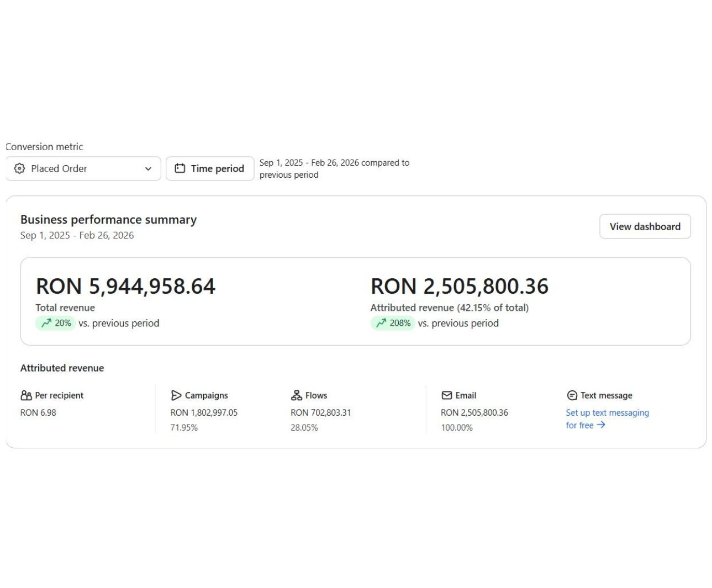The height and width of the screenshot is (588, 712).
Task: Click the Sep 1, 2025 - Feb 26, 2026 subtitle
Action: click(77, 235)
